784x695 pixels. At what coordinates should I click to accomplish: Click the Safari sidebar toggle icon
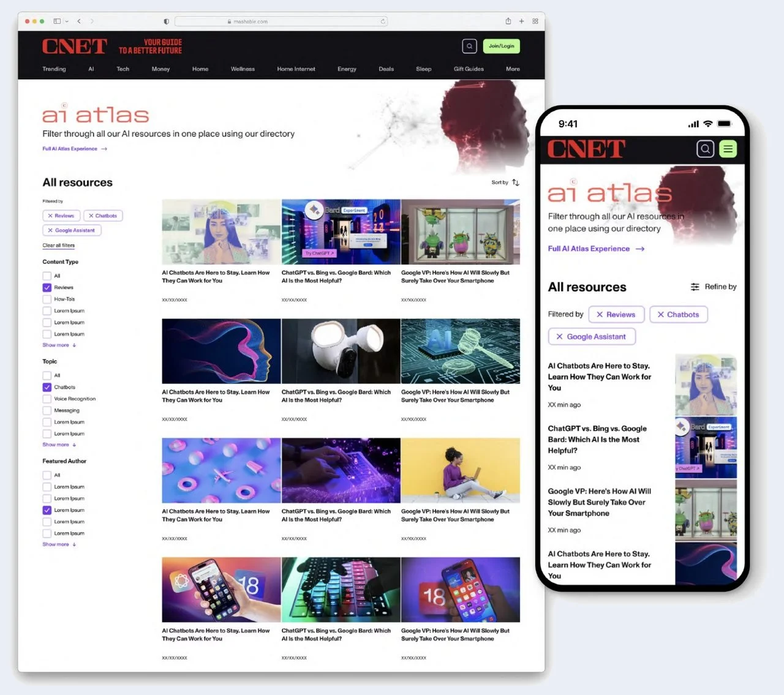(x=57, y=21)
